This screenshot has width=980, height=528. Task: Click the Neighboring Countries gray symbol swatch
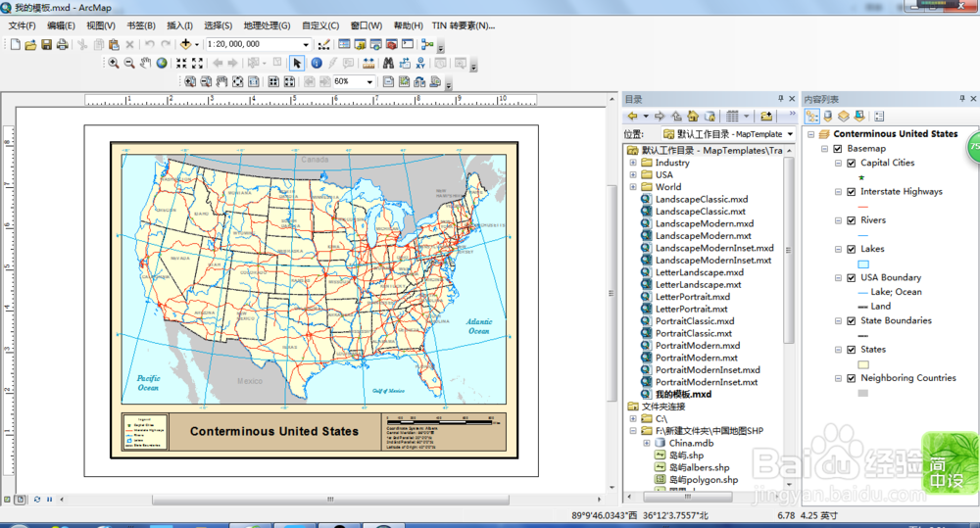(x=863, y=394)
